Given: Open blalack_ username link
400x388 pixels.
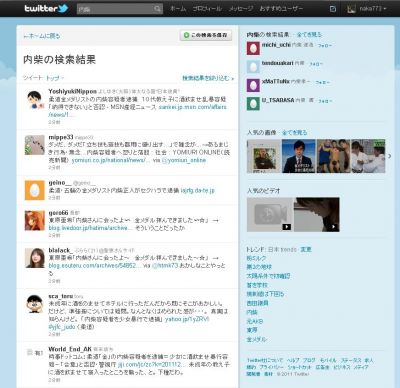Looking at the screenshot, I should (x=60, y=250).
